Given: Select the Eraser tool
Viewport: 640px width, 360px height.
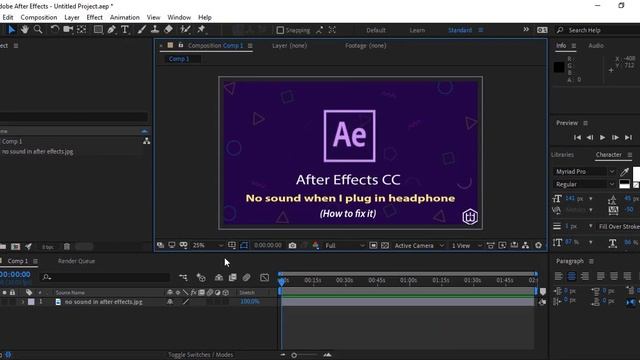Looking at the screenshot, I should click(169, 29).
